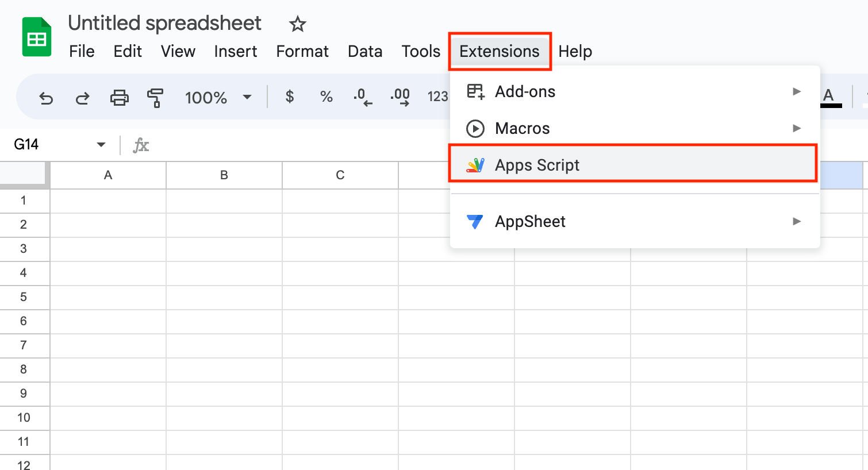Select row 11 header
Viewport: 868px width, 470px height.
[x=25, y=442]
